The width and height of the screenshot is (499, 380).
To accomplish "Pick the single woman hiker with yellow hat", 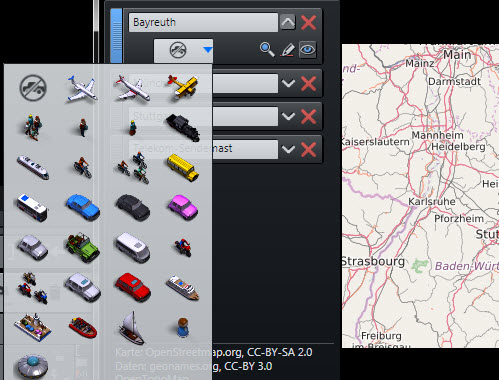I will coord(132,128).
